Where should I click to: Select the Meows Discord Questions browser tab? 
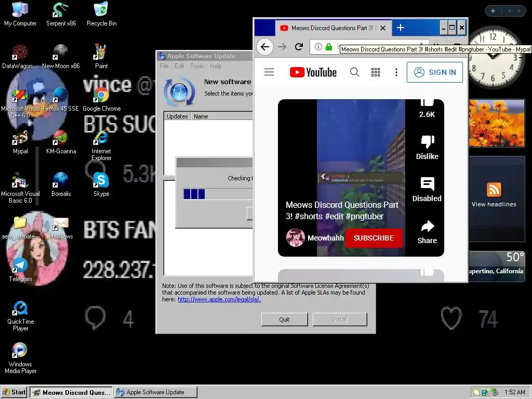[333, 28]
